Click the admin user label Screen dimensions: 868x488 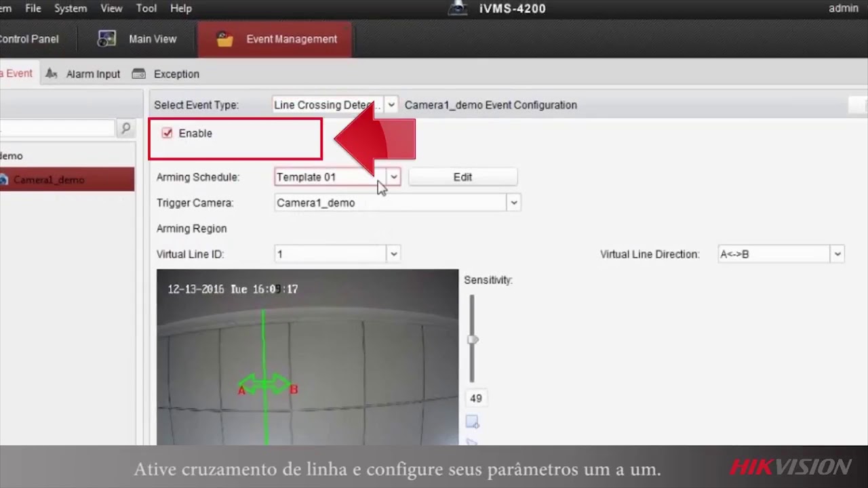843,8
